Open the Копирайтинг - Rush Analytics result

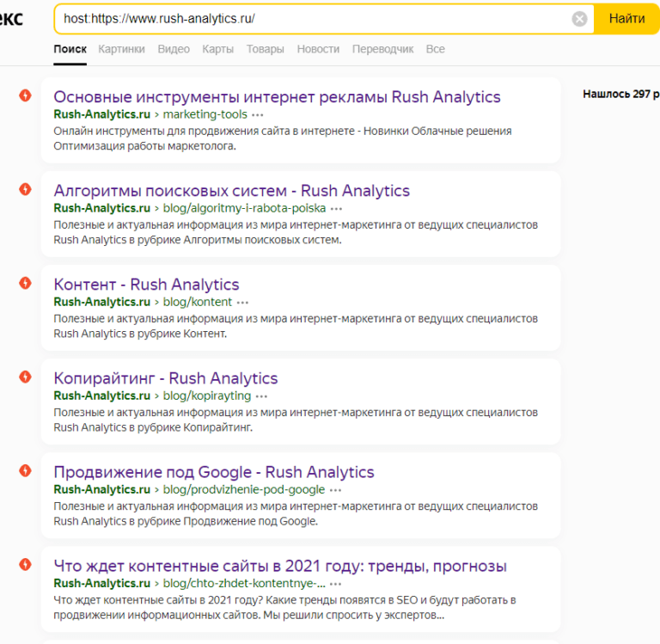165,377
